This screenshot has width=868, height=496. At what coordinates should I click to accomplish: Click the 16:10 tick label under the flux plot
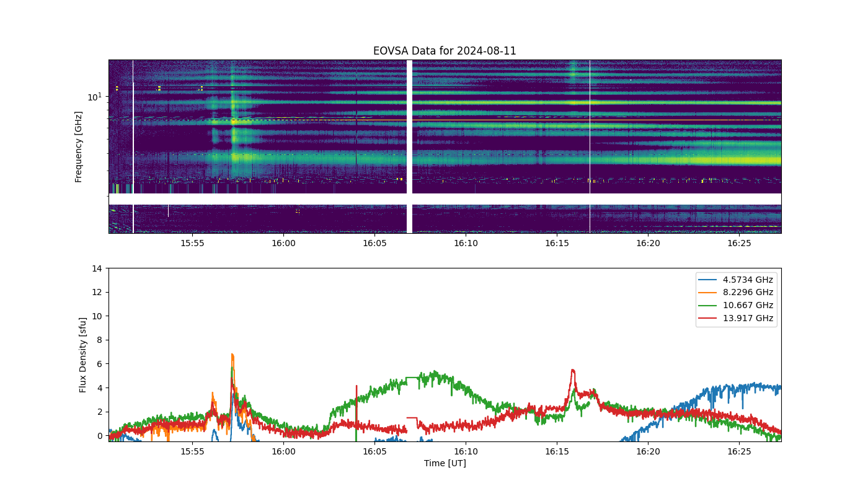(466, 451)
